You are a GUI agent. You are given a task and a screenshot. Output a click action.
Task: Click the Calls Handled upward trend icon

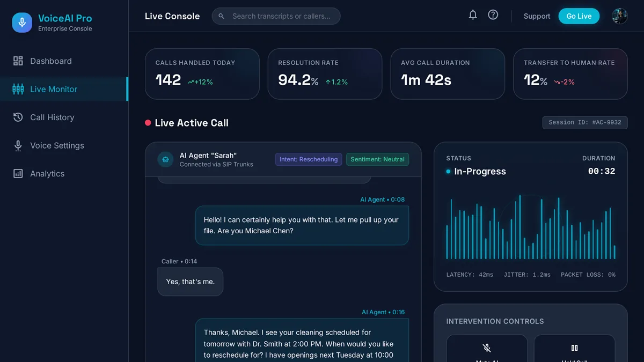191,82
